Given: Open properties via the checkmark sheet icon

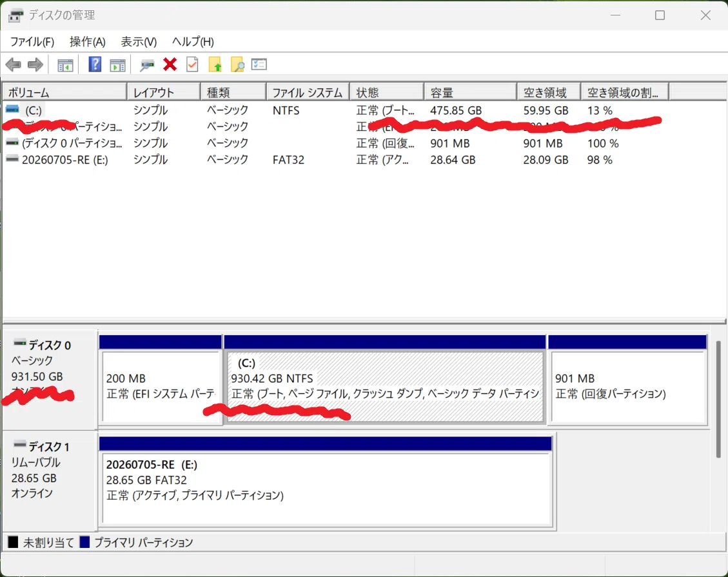Looking at the screenshot, I should 192,64.
